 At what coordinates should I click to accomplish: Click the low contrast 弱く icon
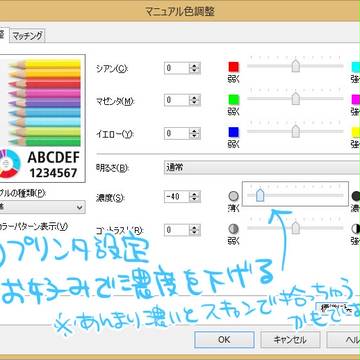click(x=234, y=229)
